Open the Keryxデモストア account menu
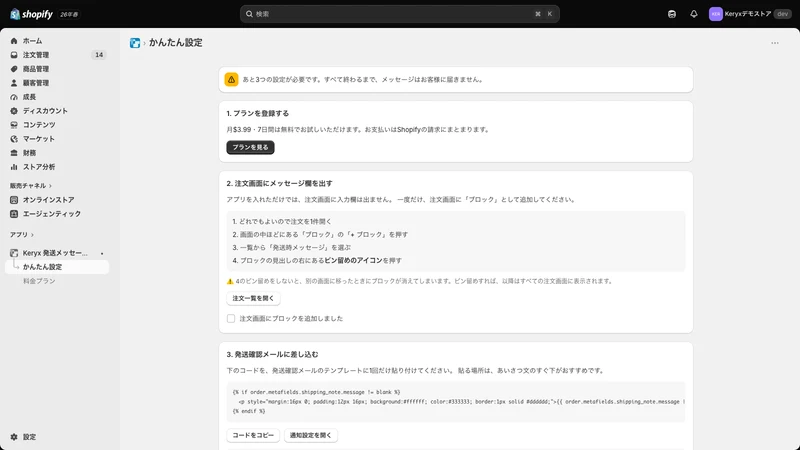800x450 pixels. click(750, 14)
